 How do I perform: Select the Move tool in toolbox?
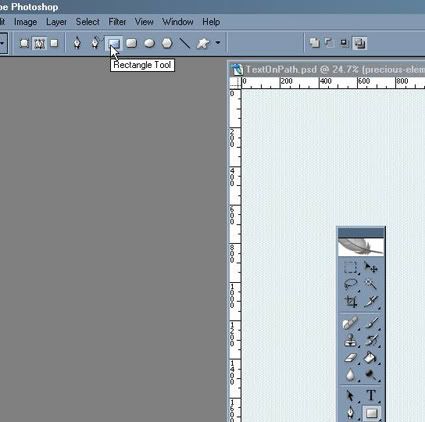coord(370,267)
